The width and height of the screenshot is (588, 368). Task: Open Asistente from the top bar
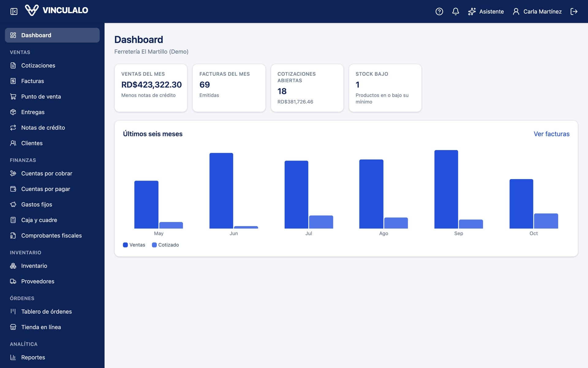[x=486, y=11]
